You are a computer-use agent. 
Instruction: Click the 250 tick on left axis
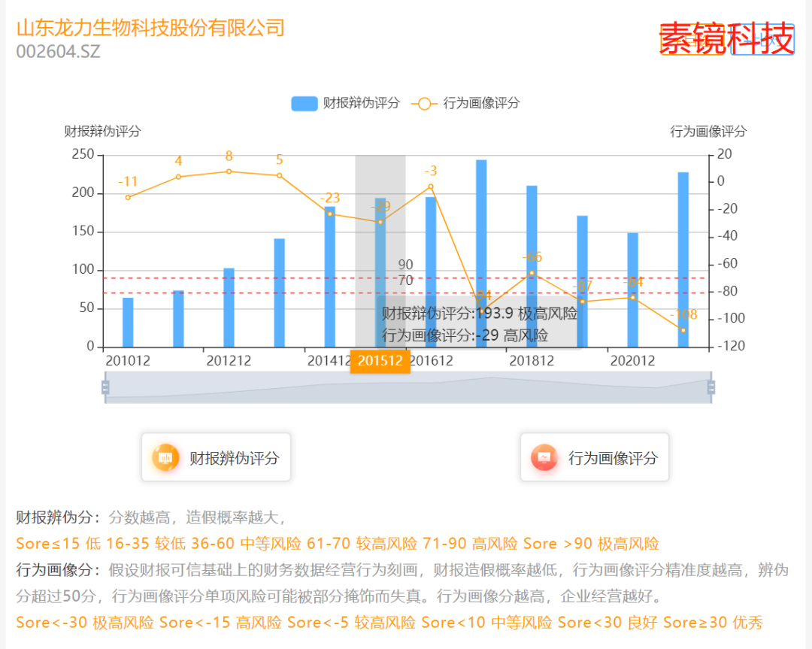[x=83, y=154]
